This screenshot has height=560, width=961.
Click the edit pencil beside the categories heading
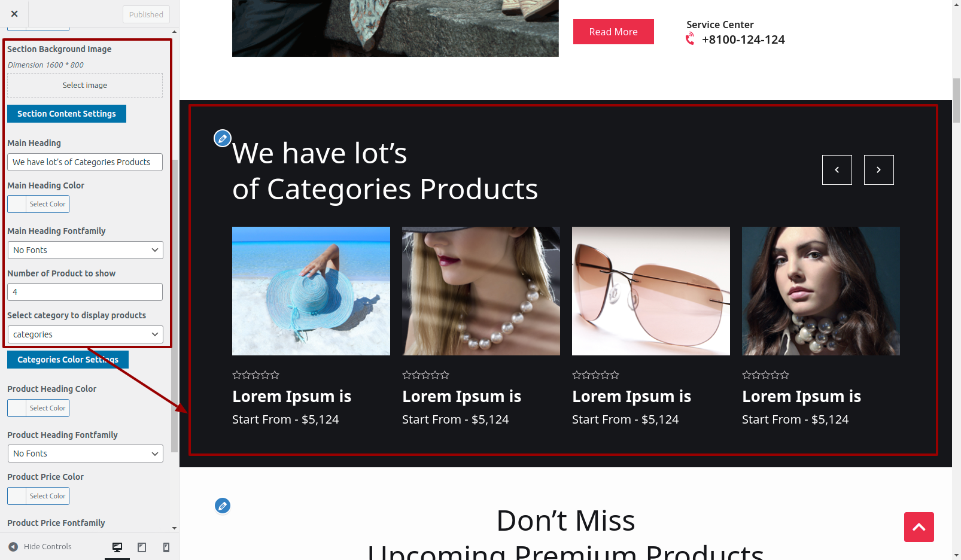click(x=223, y=138)
